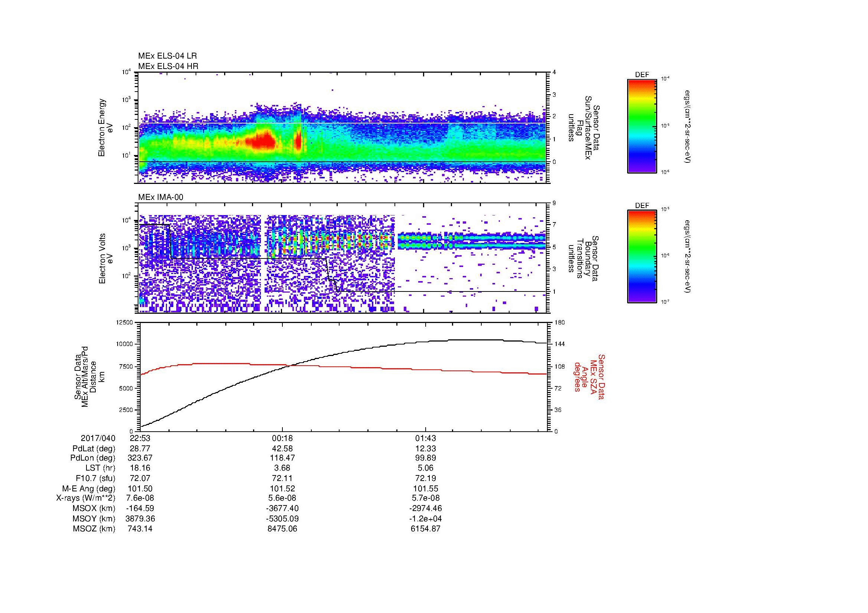868x613 pixels.
Task: Click the 2017/040 date label
Action: click(98, 438)
